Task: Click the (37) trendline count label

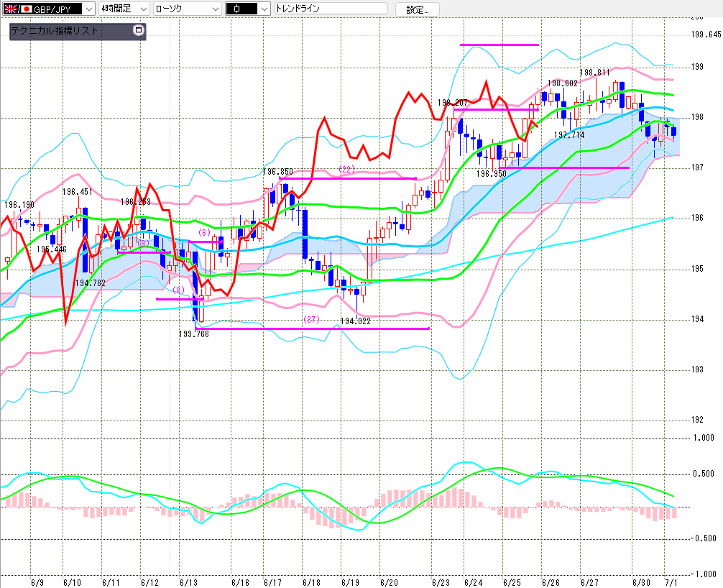Action: click(311, 319)
